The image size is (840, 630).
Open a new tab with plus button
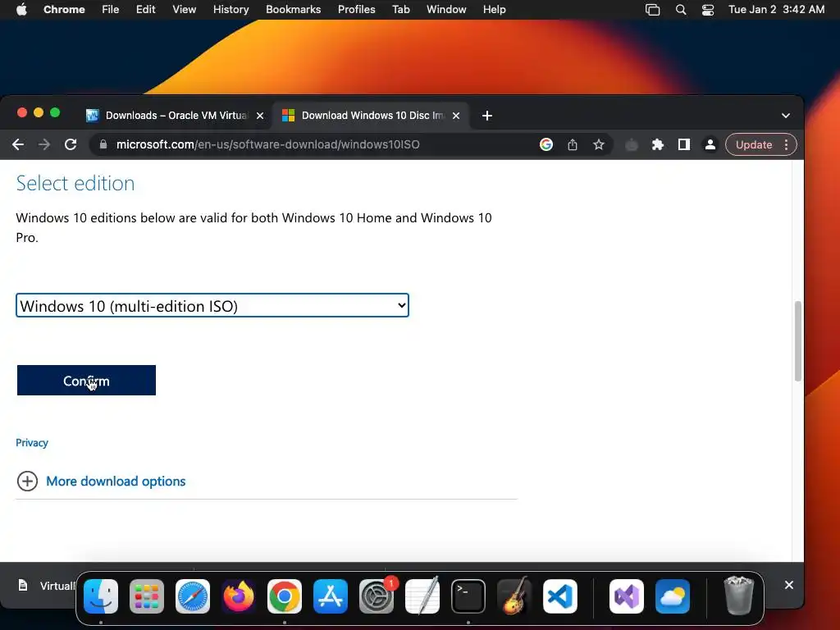[x=487, y=116]
